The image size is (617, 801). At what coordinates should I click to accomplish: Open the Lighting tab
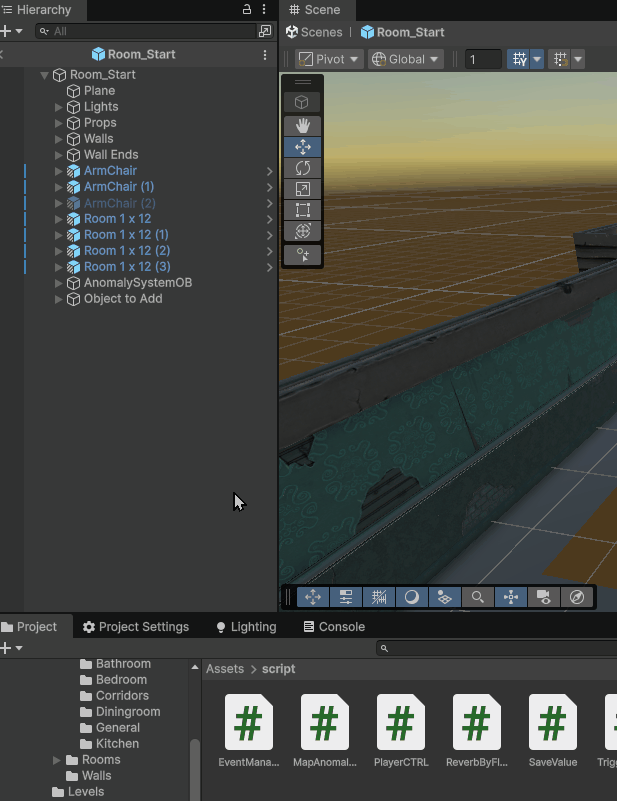[x=246, y=627]
